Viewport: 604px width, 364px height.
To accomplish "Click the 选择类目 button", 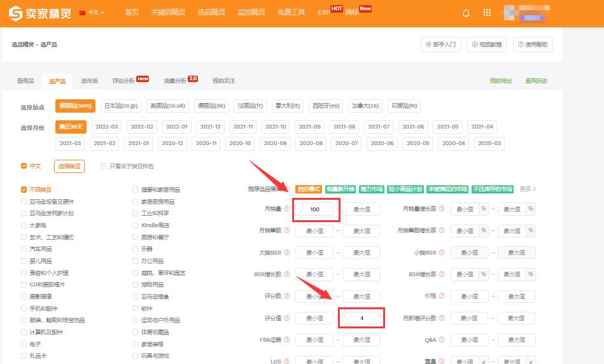I will pos(69,166).
